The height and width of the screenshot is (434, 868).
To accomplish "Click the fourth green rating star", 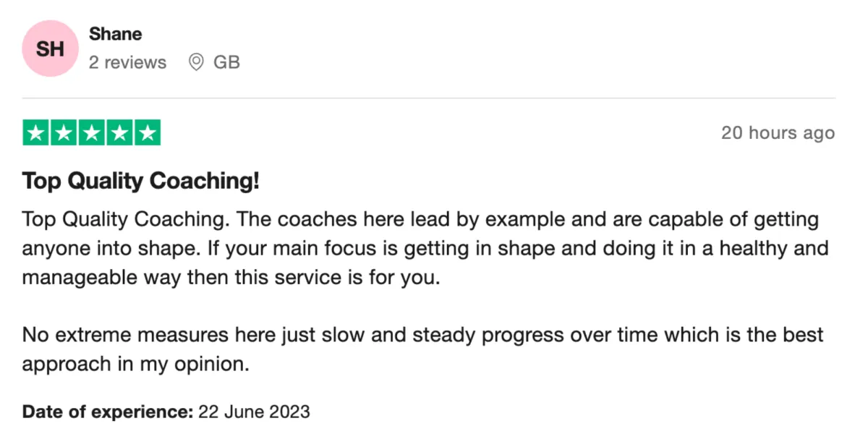I will pyautogui.click(x=119, y=133).
